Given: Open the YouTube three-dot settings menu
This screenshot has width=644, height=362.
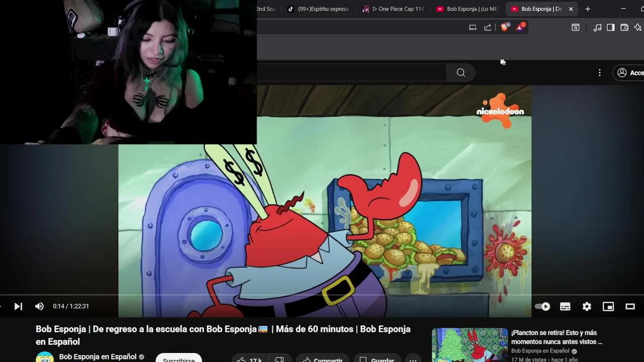Looking at the screenshot, I should [x=599, y=73].
